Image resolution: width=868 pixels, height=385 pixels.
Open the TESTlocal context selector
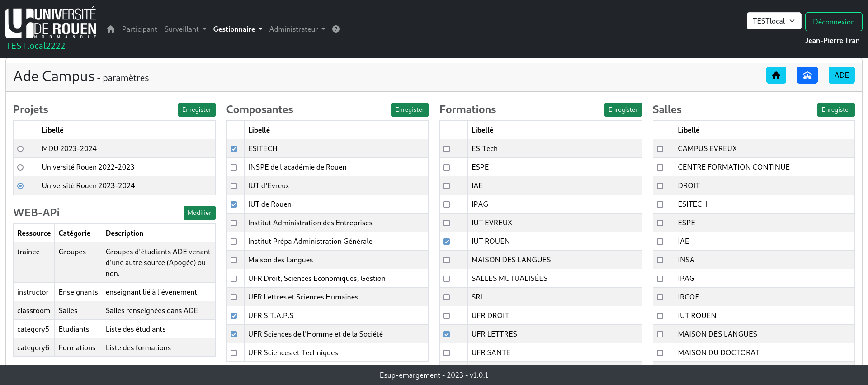[x=774, y=21]
